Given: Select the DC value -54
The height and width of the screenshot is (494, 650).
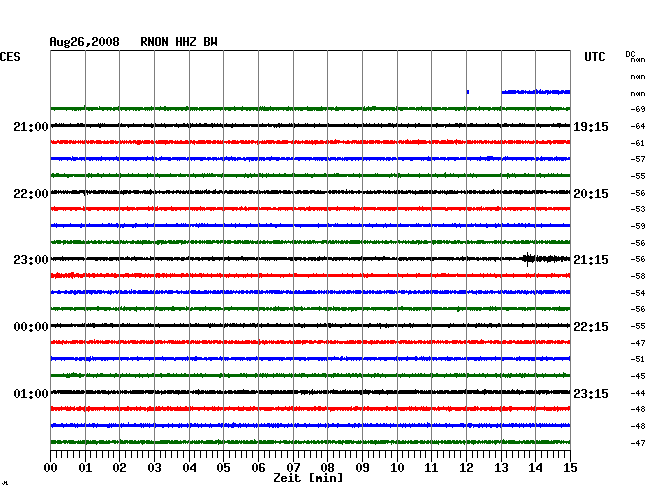Looking at the screenshot, I should coord(638,293).
